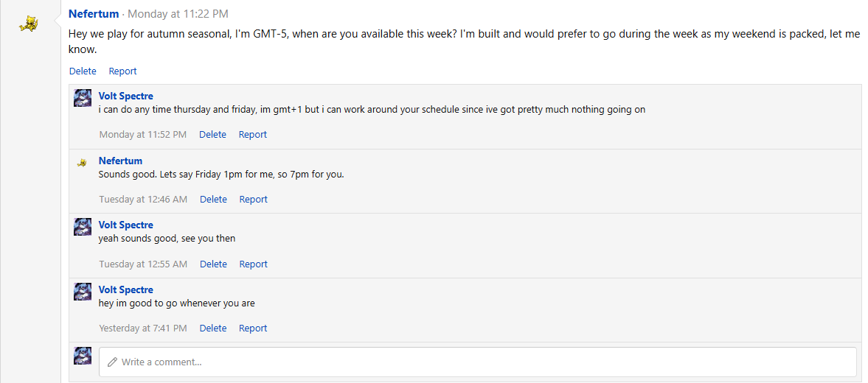Delete the Tuesday 12:46 AM comment
Screen dimensions: 868x383
[x=213, y=199]
